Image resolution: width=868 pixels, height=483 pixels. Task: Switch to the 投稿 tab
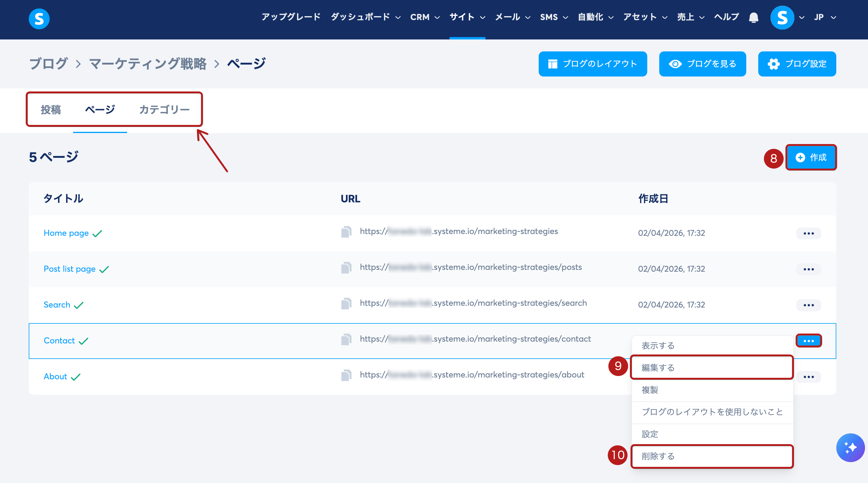click(x=51, y=110)
